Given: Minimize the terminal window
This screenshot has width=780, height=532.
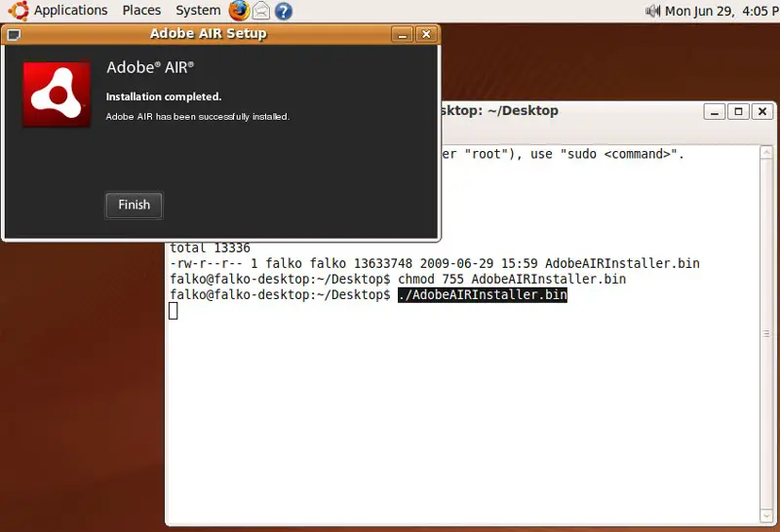Looking at the screenshot, I should click(x=715, y=111).
